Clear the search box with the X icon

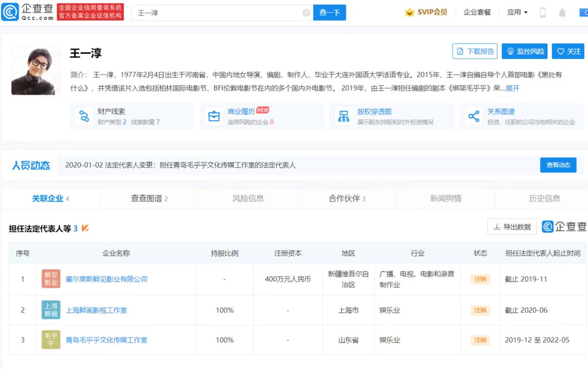coord(306,13)
